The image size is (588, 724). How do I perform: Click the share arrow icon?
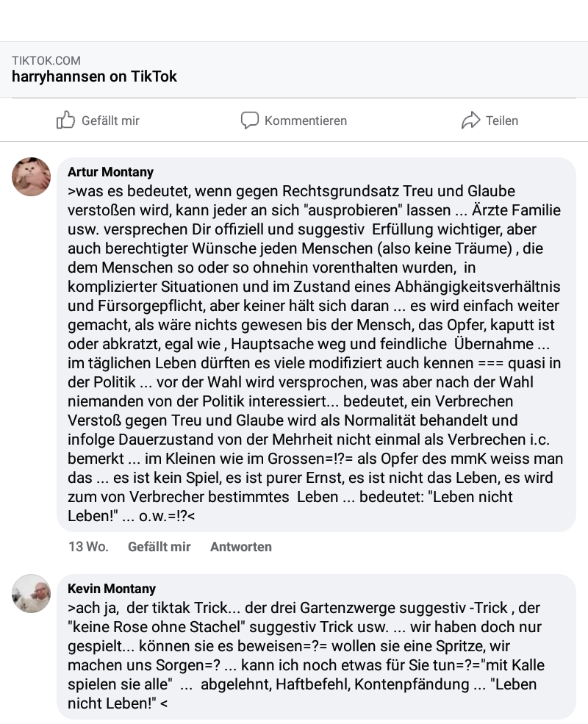pos(471,120)
